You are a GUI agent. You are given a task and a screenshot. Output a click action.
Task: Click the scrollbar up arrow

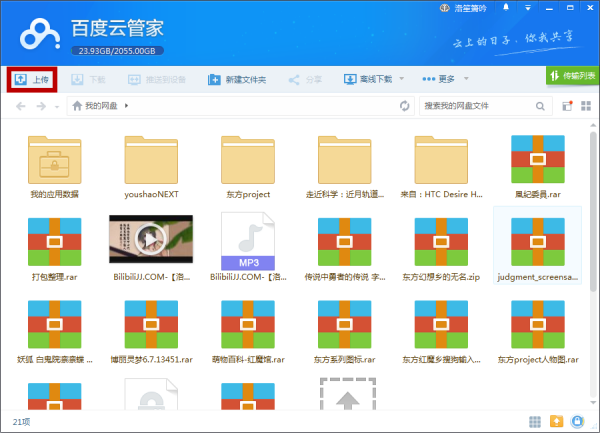point(593,125)
